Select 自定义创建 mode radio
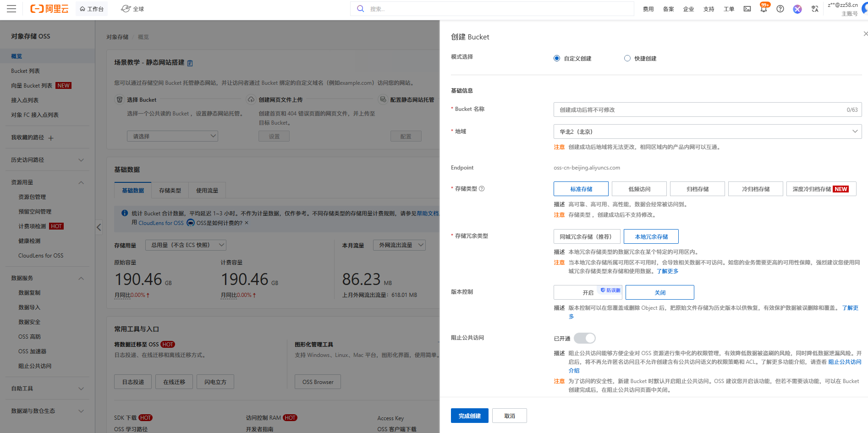This screenshot has height=433, width=868. click(x=556, y=58)
